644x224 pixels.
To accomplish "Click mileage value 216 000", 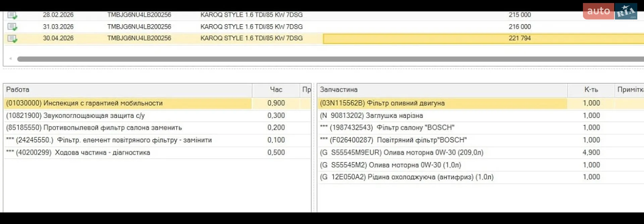I will (x=520, y=27).
